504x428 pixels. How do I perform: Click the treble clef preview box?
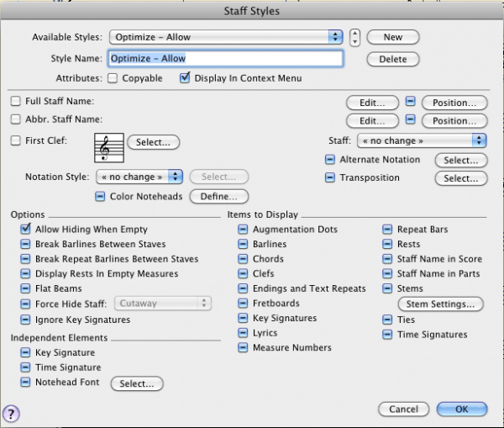point(108,150)
